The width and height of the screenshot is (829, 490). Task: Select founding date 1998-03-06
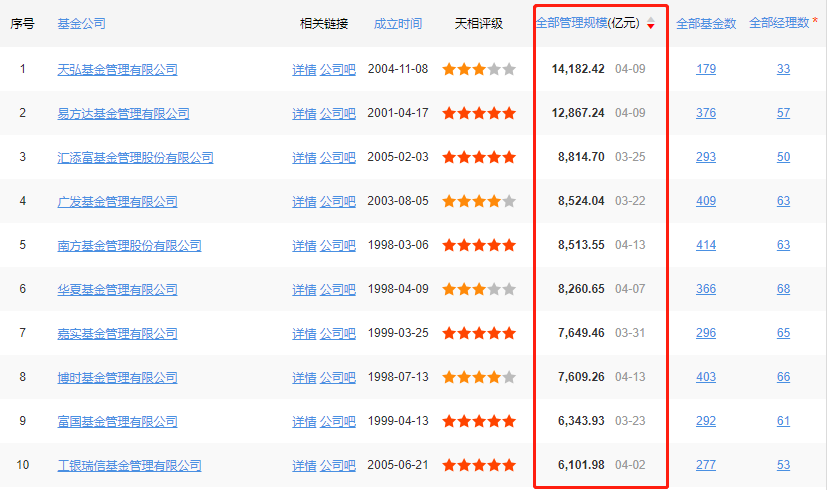coord(398,245)
